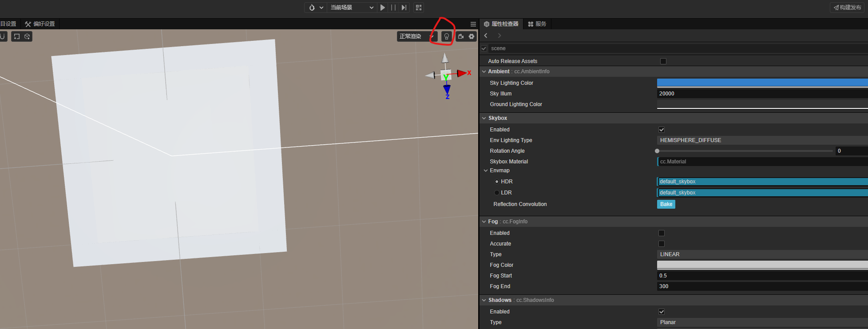
Task: Click the gray top cone of the view gizmo
Action: (x=445, y=58)
